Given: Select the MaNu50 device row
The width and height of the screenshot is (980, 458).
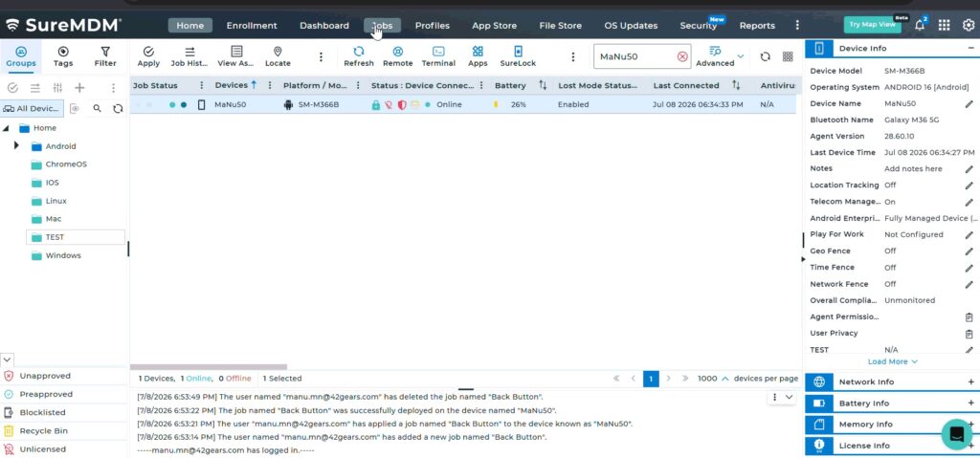Looking at the screenshot, I should point(462,104).
